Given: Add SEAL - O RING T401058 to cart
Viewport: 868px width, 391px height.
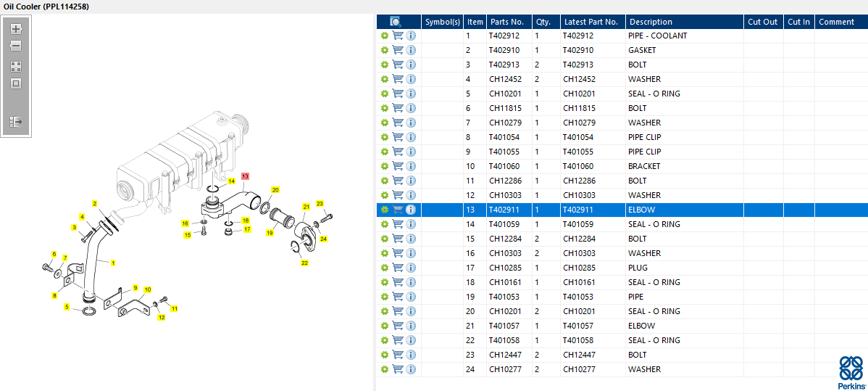Looking at the screenshot, I should pos(398,340).
